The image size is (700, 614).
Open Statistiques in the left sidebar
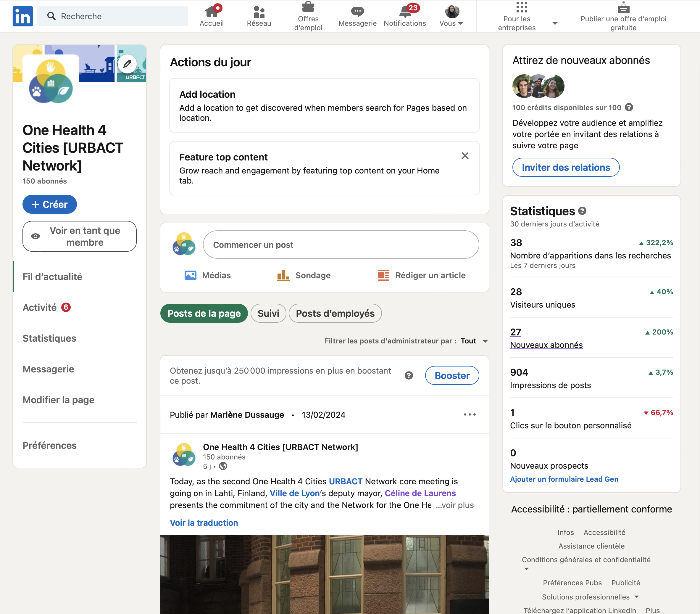click(49, 338)
